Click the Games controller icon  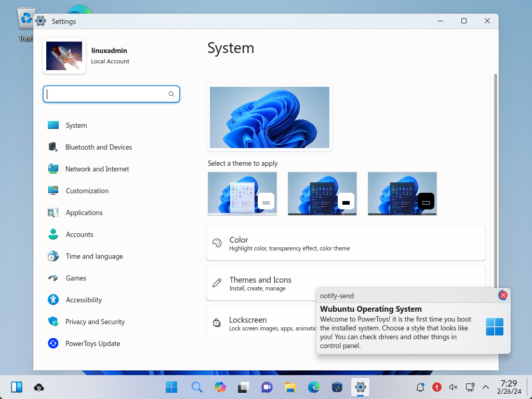click(53, 278)
